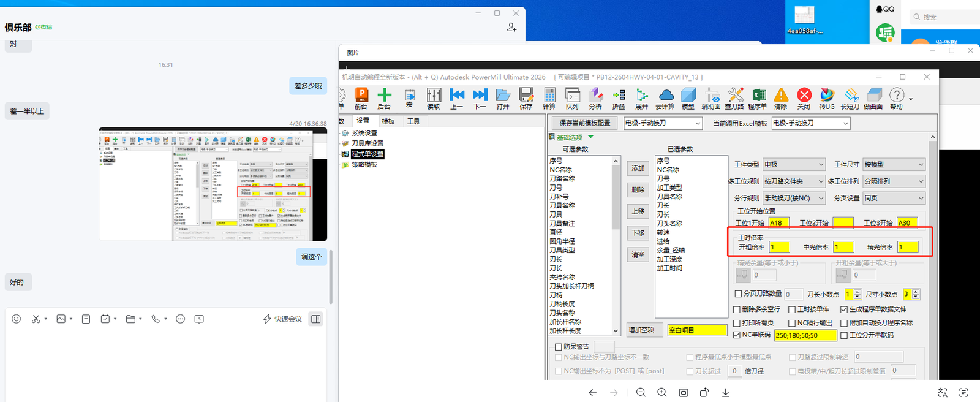Click the 保存 floppy disk icon

click(x=526, y=98)
